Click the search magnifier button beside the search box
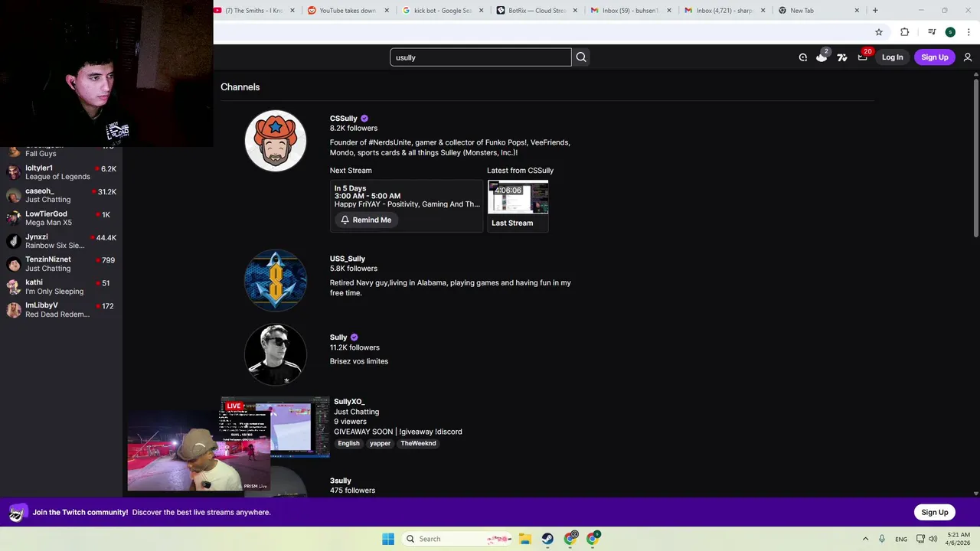Screen dimensions: 980x551 tap(581, 57)
